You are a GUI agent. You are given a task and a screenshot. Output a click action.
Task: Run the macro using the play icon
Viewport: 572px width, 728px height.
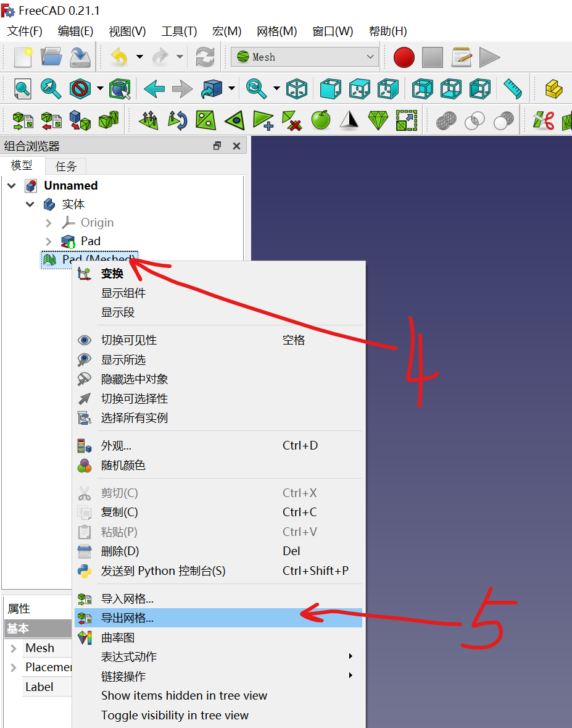click(x=489, y=57)
